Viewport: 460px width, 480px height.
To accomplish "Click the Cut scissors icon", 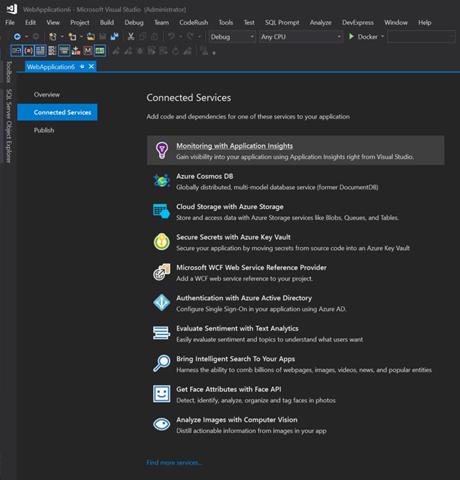I will [131, 37].
